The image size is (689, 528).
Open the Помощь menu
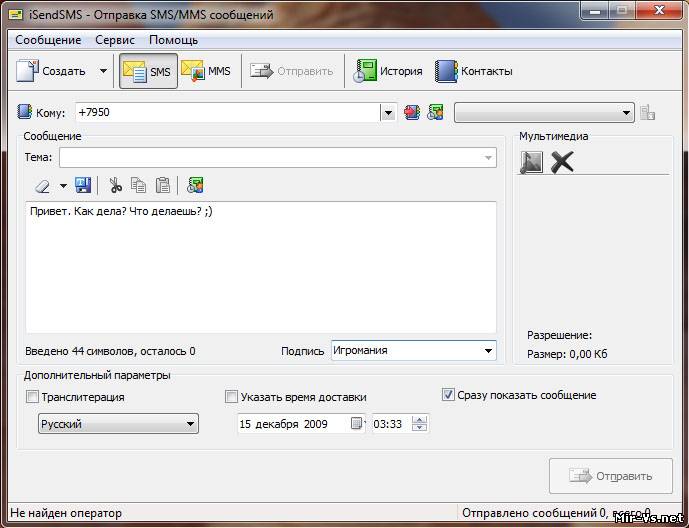point(174,40)
